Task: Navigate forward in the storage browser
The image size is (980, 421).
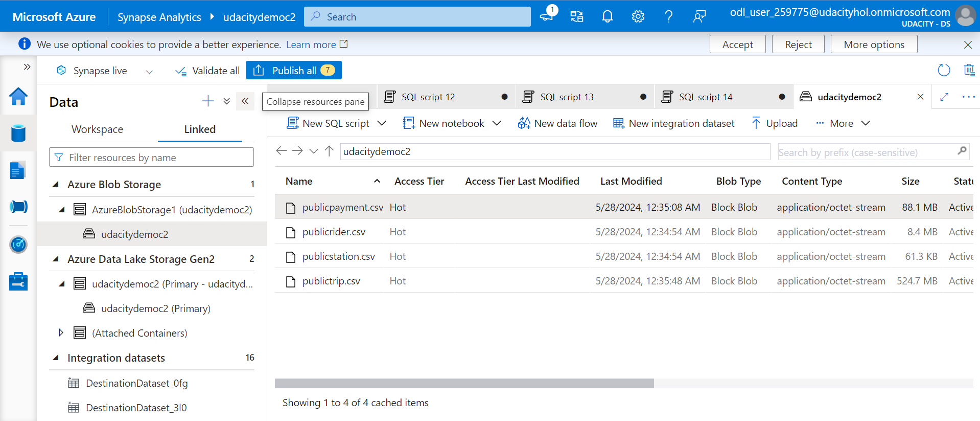Action: pyautogui.click(x=297, y=150)
